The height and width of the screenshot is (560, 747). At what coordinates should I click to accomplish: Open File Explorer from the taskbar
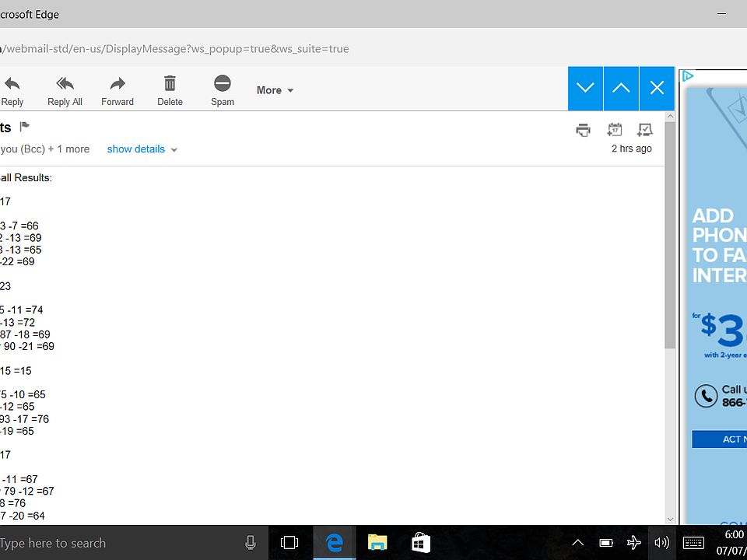click(377, 543)
